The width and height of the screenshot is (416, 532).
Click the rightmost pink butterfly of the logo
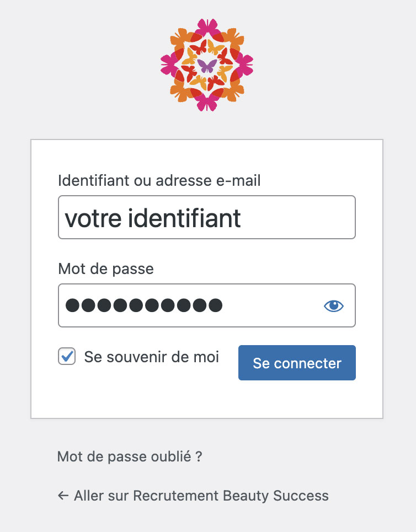click(244, 65)
